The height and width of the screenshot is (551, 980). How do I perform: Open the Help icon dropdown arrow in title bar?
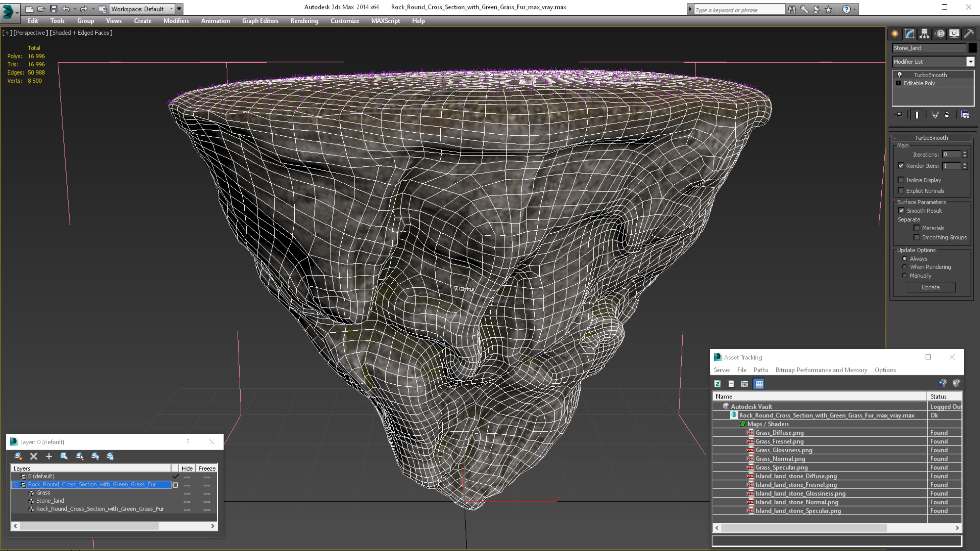coord(854,10)
